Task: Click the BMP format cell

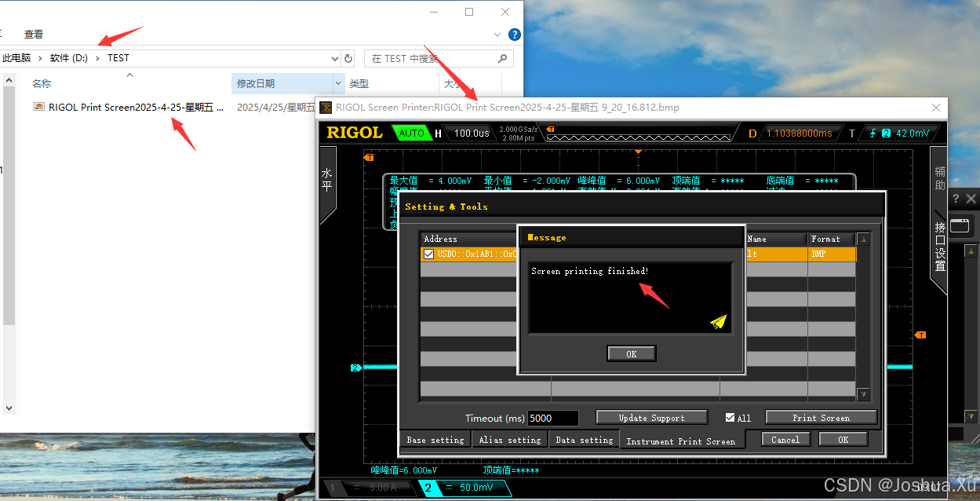Action: pyautogui.click(x=831, y=254)
